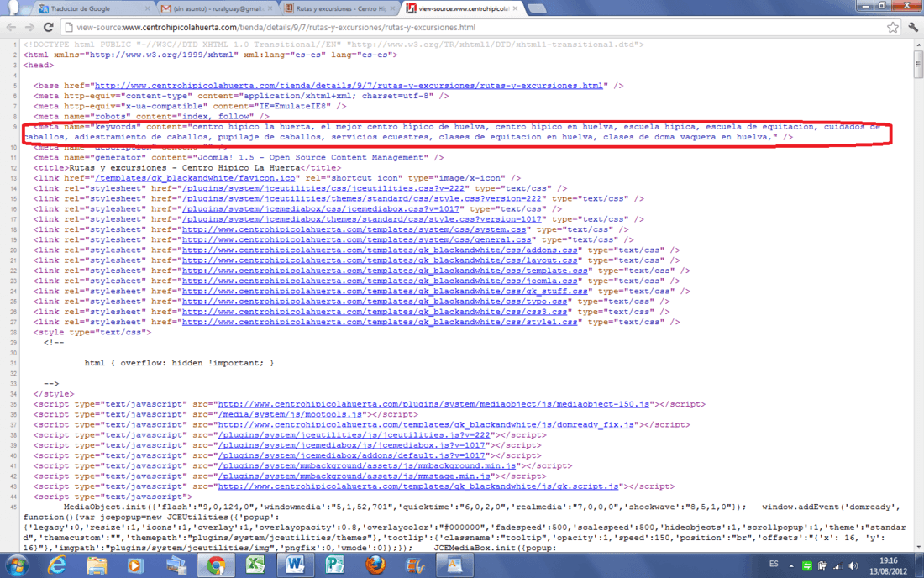Reload the view-source page

[x=49, y=27]
